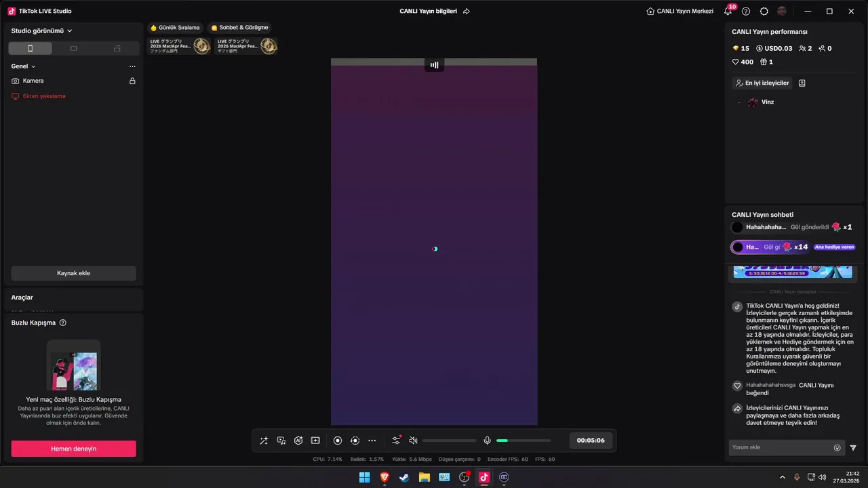Open the LIVE グランプリ ギフト部門 banner
Viewport: 868px width, 488px height.
click(x=246, y=46)
